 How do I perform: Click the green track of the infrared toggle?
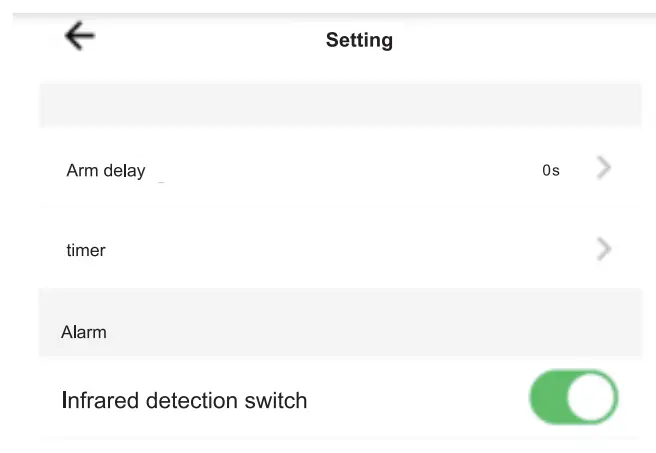pos(548,399)
